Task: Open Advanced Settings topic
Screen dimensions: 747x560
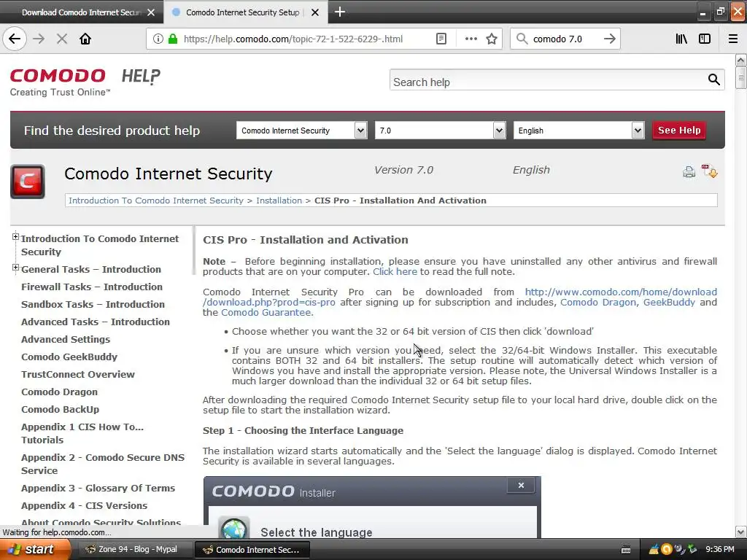Action: click(x=66, y=340)
